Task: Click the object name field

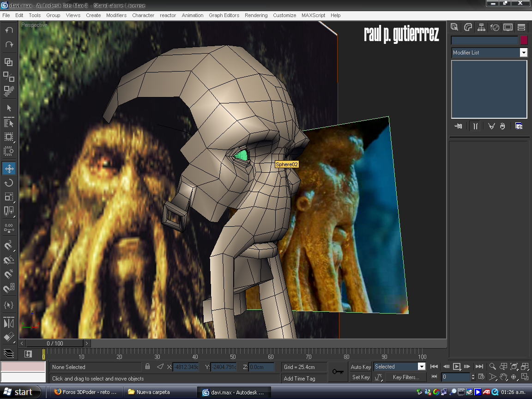Action: [x=484, y=40]
